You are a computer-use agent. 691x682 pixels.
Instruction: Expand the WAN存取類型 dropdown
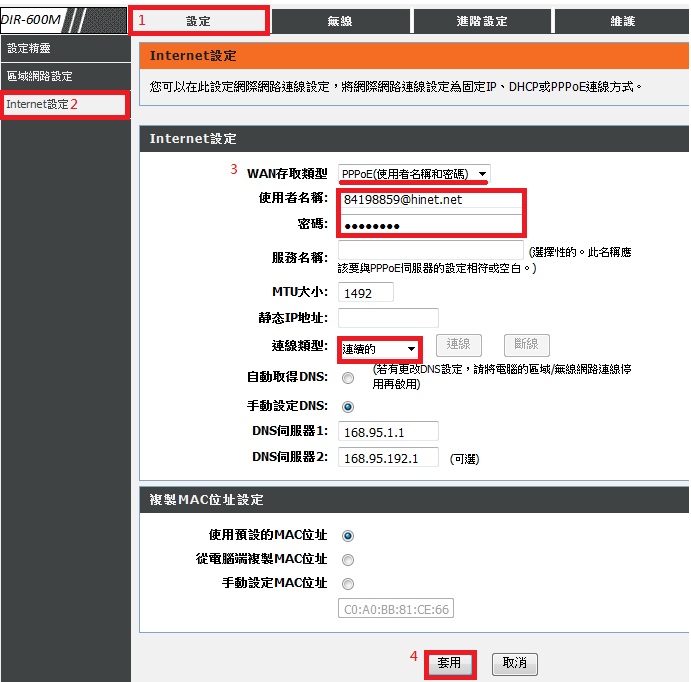(x=413, y=174)
